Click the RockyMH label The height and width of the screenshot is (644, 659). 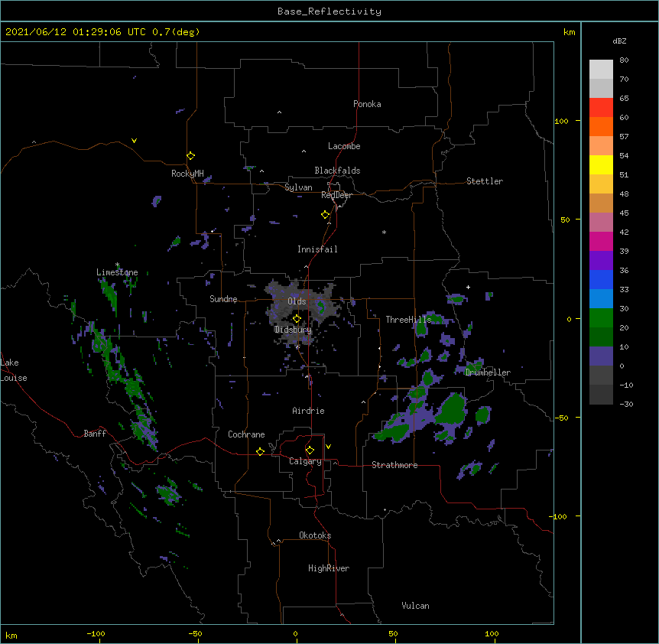tap(187, 174)
